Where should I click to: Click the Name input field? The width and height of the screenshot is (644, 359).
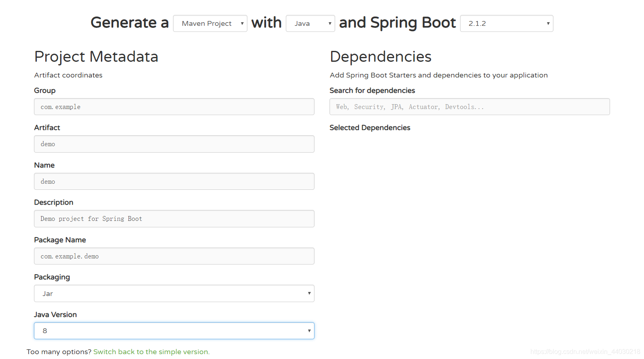(174, 181)
